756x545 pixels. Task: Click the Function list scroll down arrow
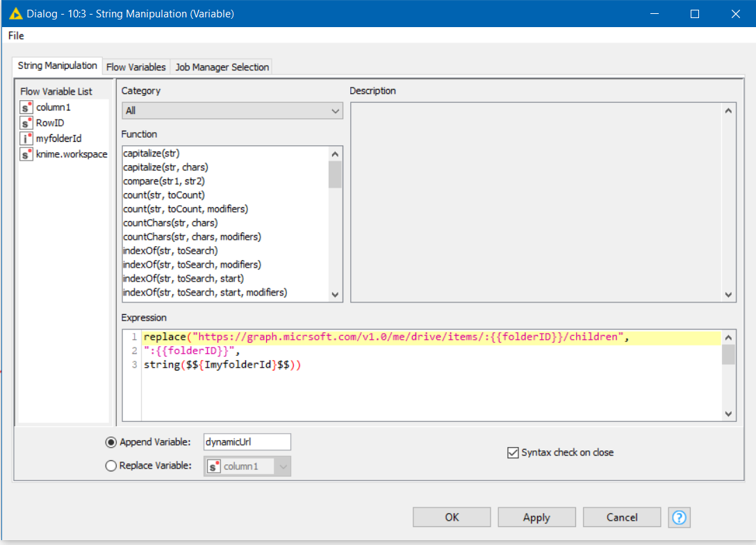pyautogui.click(x=336, y=294)
